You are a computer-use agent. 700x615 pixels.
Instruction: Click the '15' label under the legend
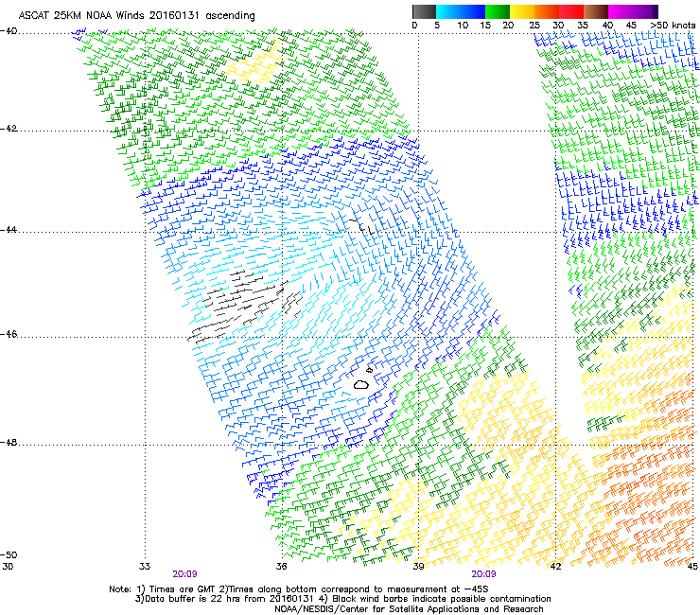(485, 26)
